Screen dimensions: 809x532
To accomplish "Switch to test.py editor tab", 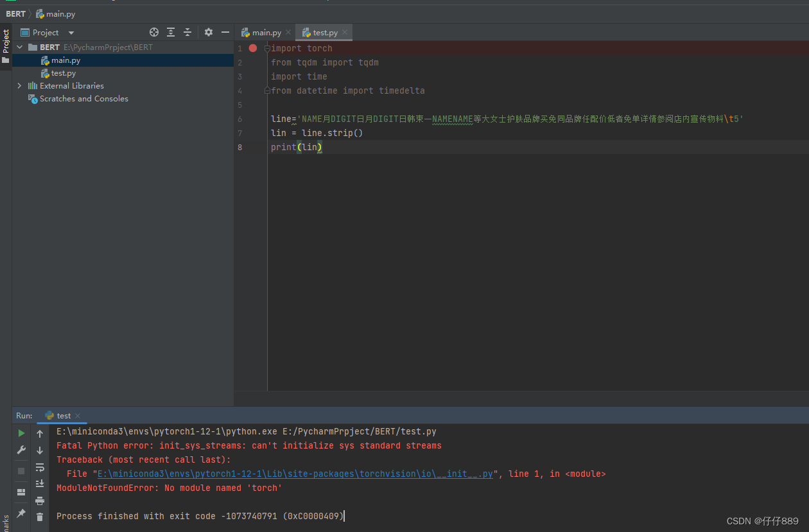I will click(325, 32).
